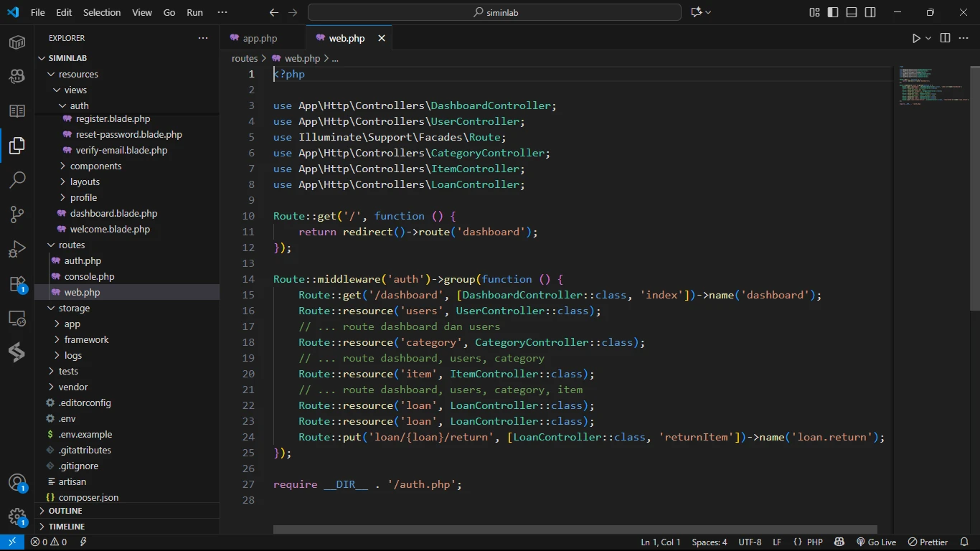This screenshot has height=551, width=980.
Task: Toggle the primary side bar layout button
Action: pos(833,12)
